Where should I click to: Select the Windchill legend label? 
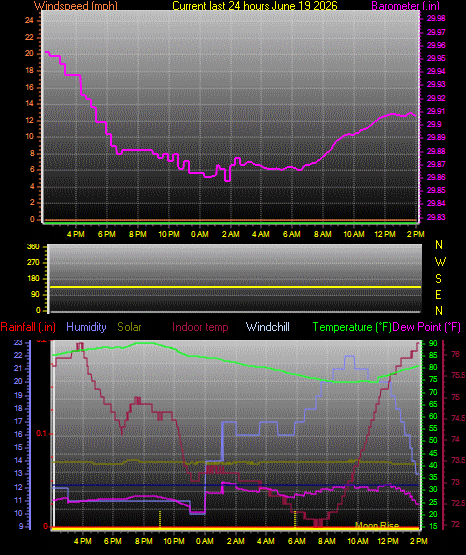(267, 327)
